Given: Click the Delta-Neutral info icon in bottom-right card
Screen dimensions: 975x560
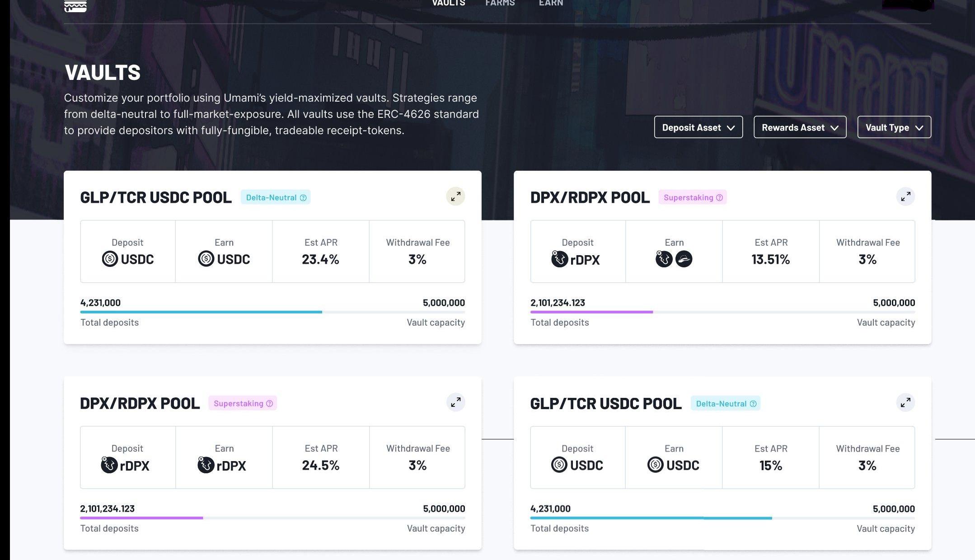Looking at the screenshot, I should click(x=753, y=404).
